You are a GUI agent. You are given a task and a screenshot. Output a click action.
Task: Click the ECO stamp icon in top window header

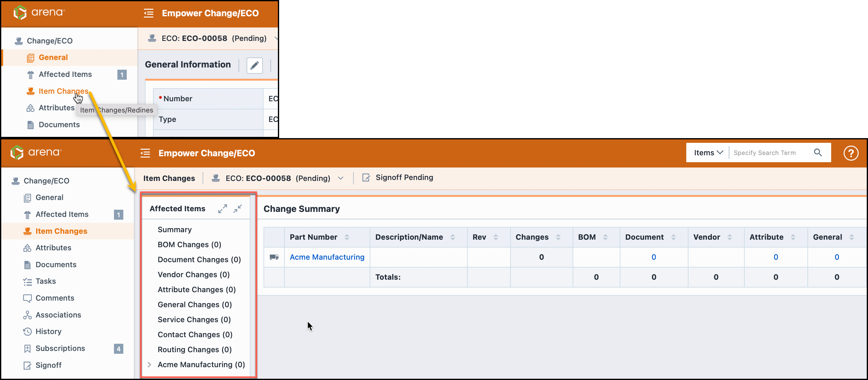152,38
